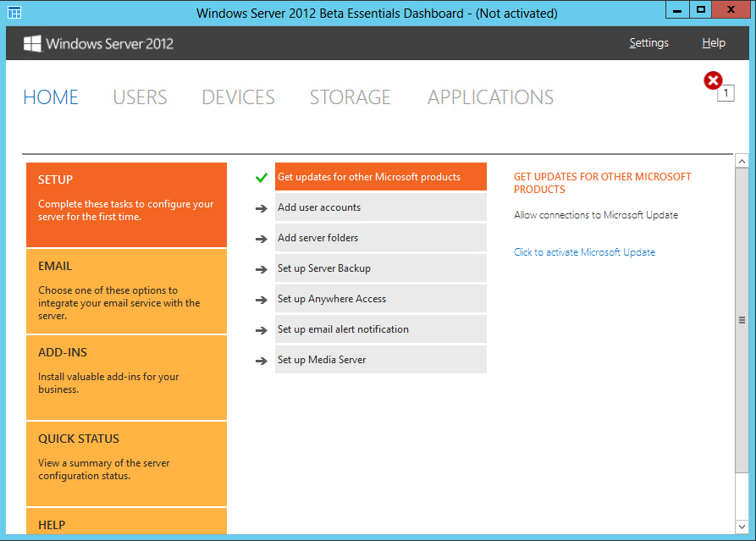Click to activate Microsoft Update link

click(x=584, y=252)
